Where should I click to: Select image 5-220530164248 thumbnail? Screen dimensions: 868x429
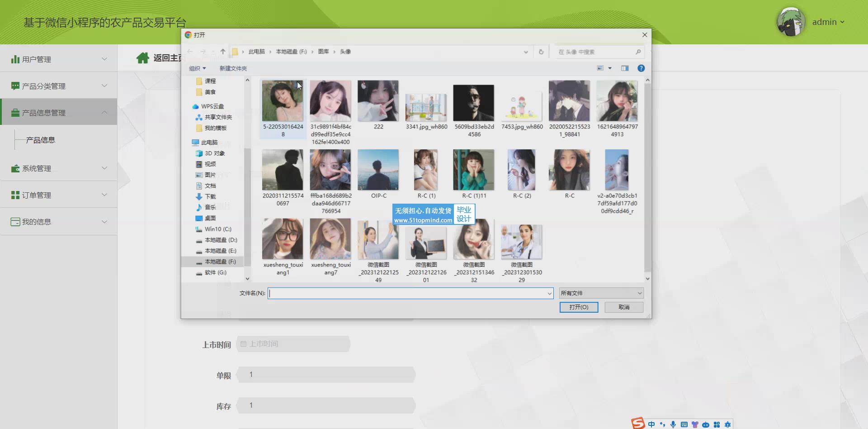[x=283, y=101]
